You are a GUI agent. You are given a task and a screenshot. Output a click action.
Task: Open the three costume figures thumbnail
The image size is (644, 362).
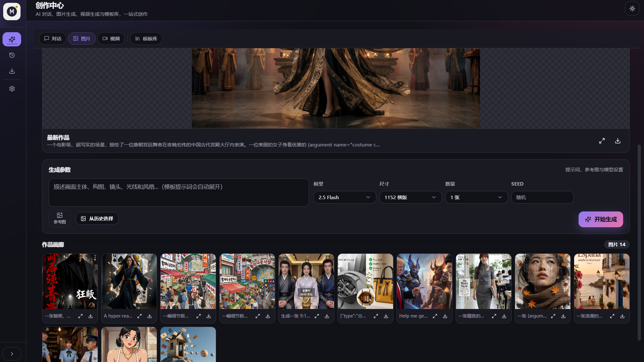[x=306, y=281]
